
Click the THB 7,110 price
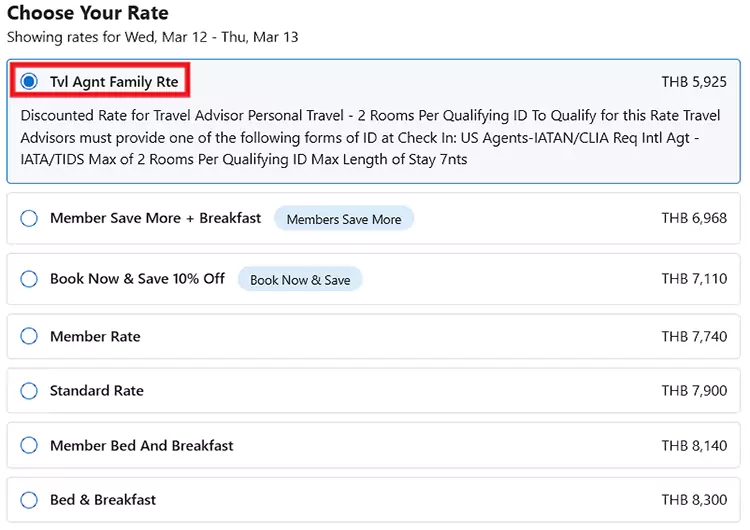[694, 279]
